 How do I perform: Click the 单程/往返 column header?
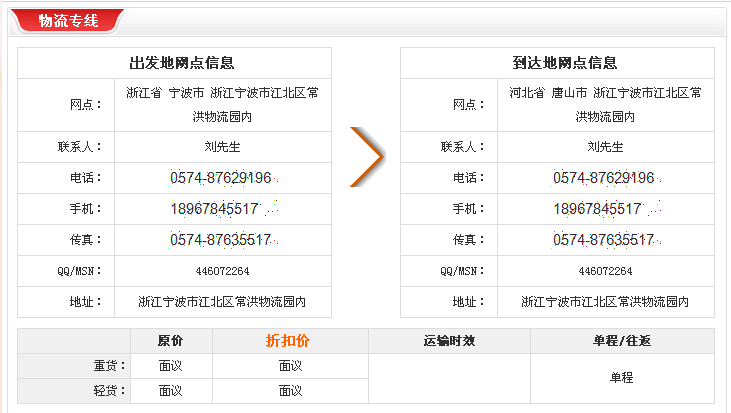[x=622, y=341]
